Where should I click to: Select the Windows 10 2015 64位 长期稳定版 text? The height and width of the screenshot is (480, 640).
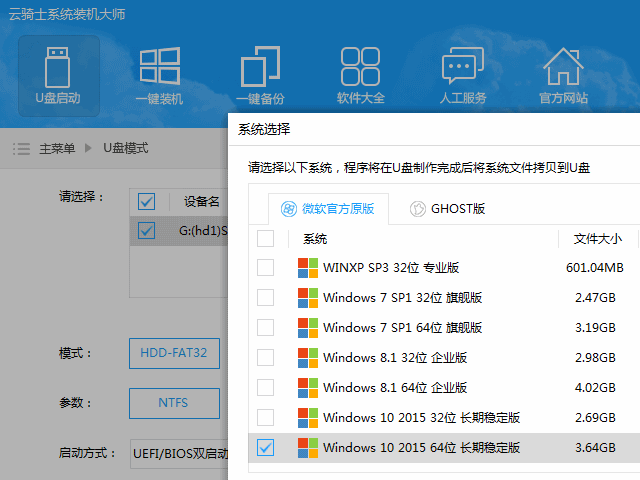click(x=422, y=448)
